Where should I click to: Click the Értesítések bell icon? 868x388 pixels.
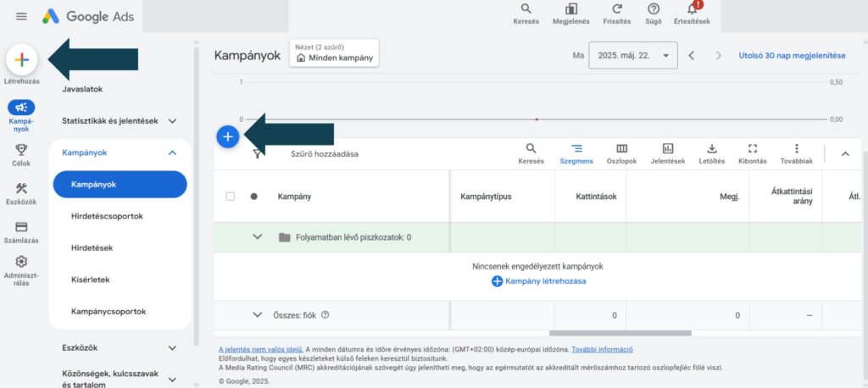point(692,9)
